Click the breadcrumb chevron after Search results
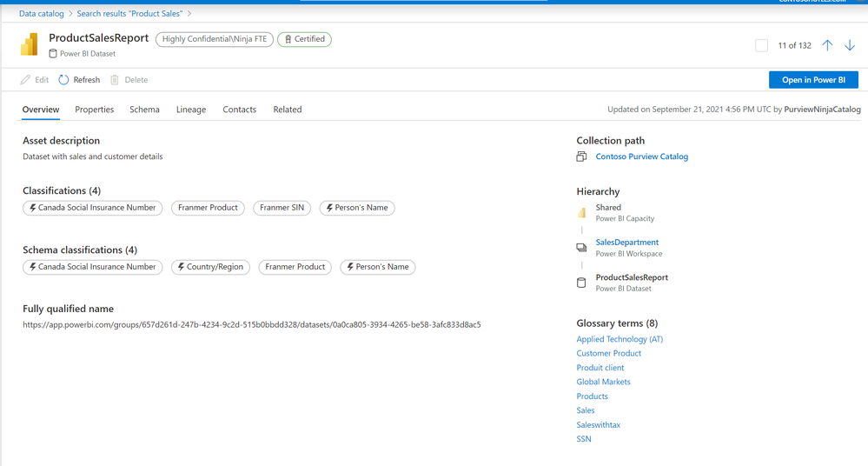The image size is (868, 466). tap(189, 13)
